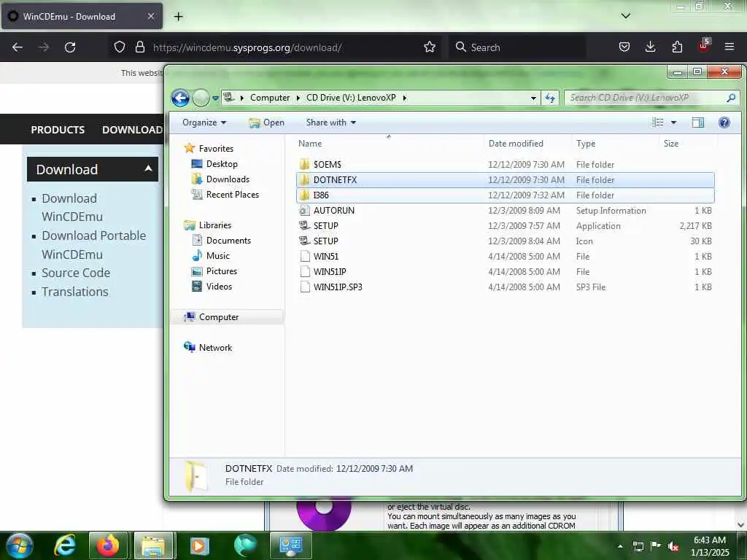Image resolution: width=747 pixels, height=560 pixels.
Task: Open Desktop in Favorites
Action: click(x=222, y=164)
